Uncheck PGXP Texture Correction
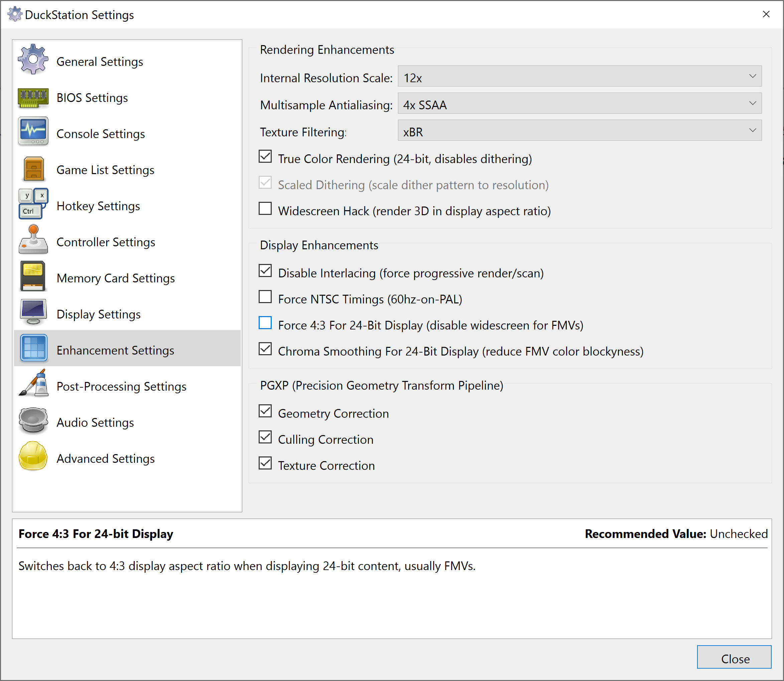The height and width of the screenshot is (681, 784). point(265,463)
